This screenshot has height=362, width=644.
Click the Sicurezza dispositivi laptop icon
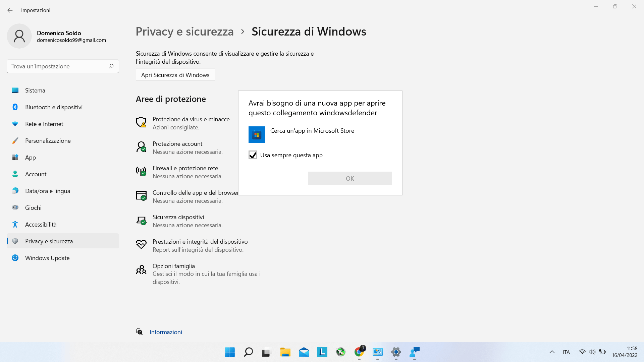pos(141,220)
